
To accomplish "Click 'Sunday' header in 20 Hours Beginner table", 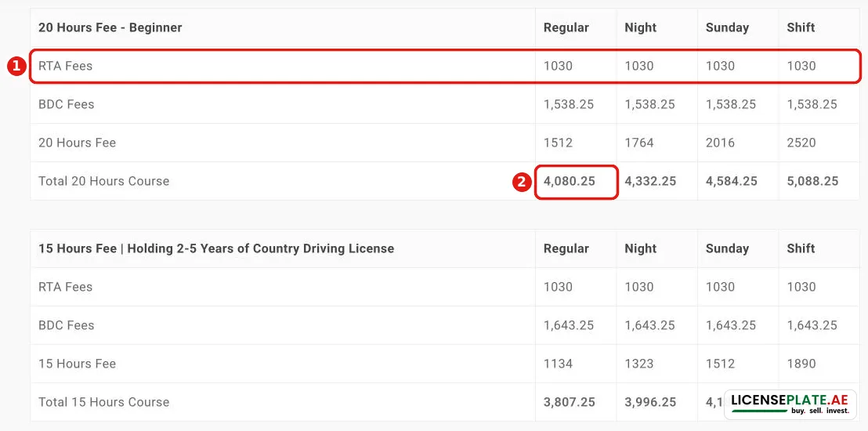I will pos(728,27).
